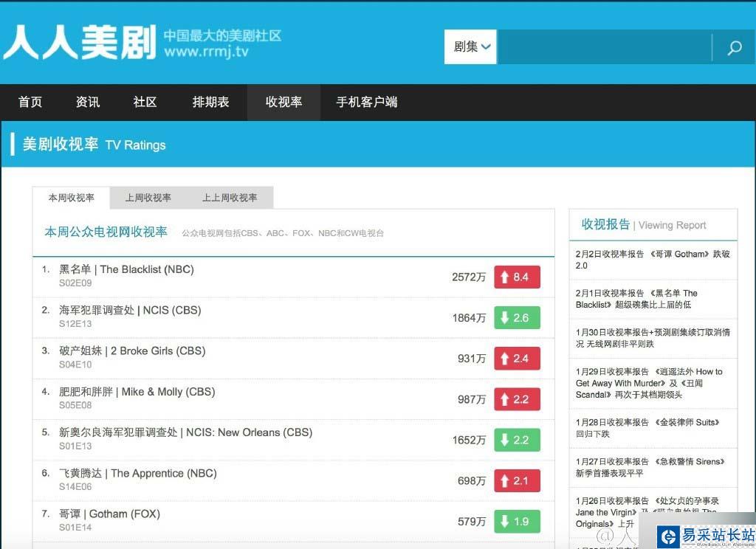Open 2月1日收视率报告 Blacklist report
Viewport: 756px width, 549px height.
(636, 299)
